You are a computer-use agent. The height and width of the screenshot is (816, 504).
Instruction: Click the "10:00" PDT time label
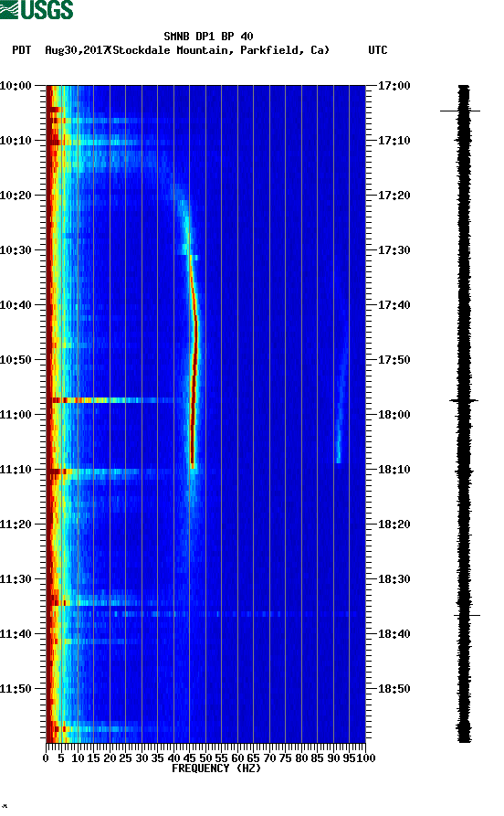pos(16,85)
